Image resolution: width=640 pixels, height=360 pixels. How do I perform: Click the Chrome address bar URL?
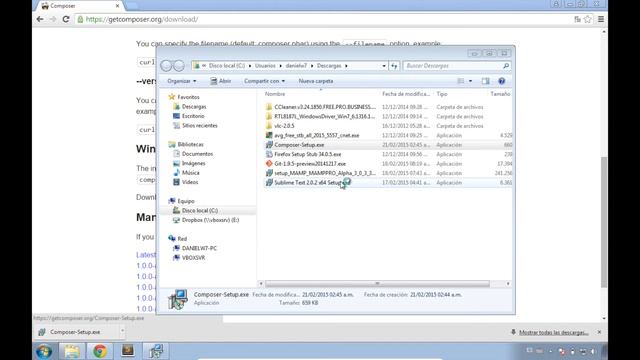[x=142, y=19]
